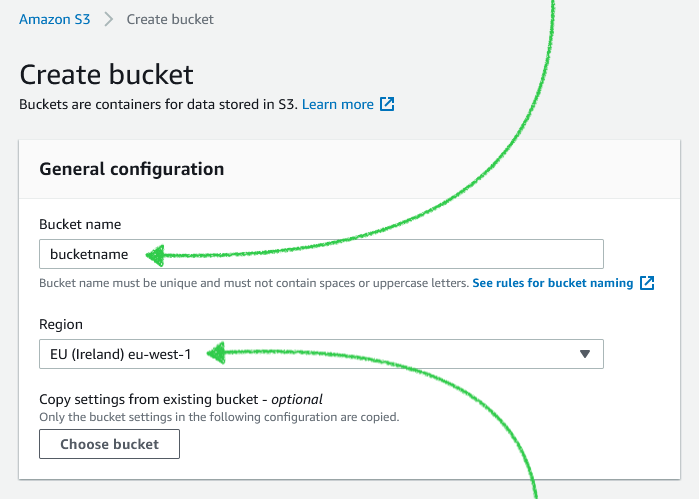The height and width of the screenshot is (499, 699).
Task: Click the Region dropdown triangle arrow
Action: [585, 353]
